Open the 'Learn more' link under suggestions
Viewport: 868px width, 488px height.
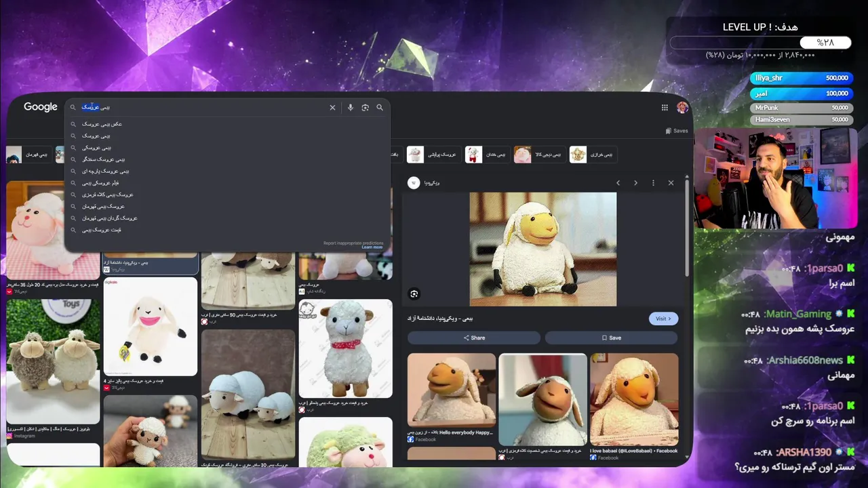[x=372, y=247]
